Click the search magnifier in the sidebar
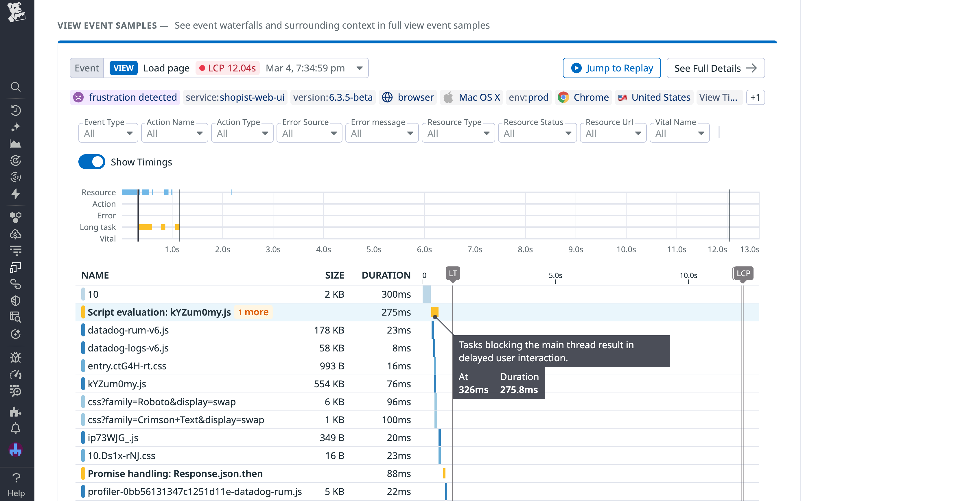 [x=16, y=87]
